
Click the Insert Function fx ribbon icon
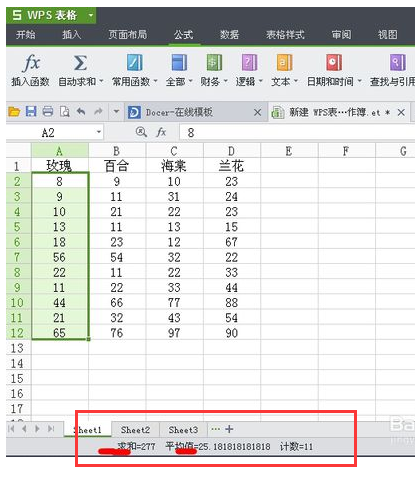coord(31,63)
